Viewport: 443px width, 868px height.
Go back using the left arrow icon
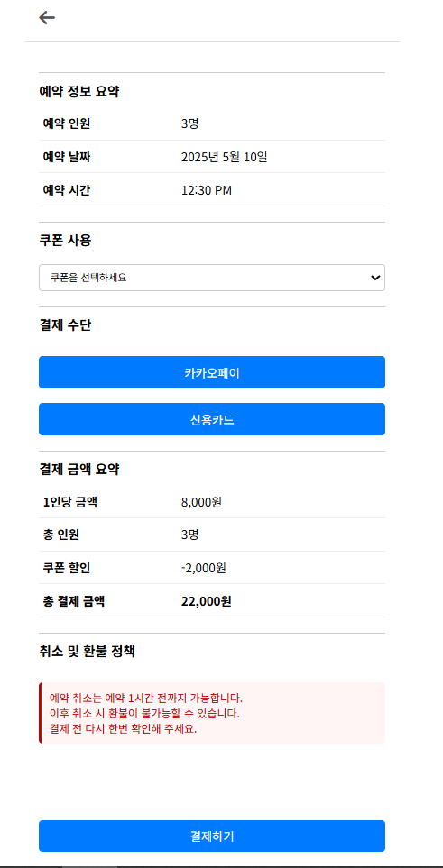tap(47, 18)
